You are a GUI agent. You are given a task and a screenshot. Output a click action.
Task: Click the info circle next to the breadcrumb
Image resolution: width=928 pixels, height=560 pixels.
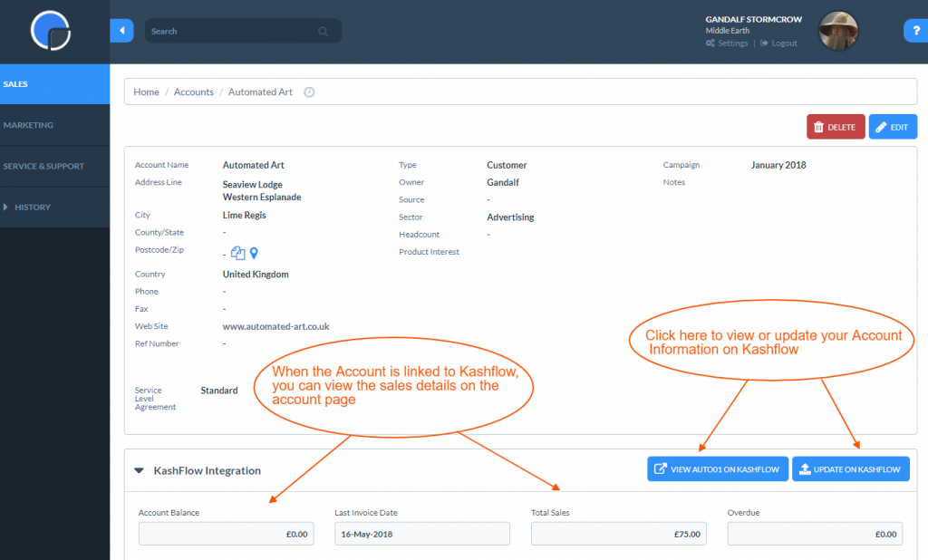(308, 92)
